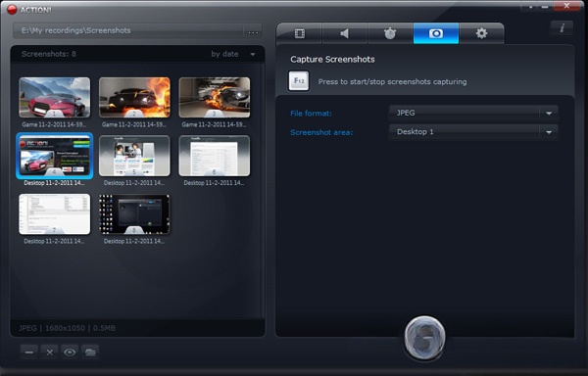Click the Action! red logo icon
The image size is (588, 376).
click(x=12, y=10)
